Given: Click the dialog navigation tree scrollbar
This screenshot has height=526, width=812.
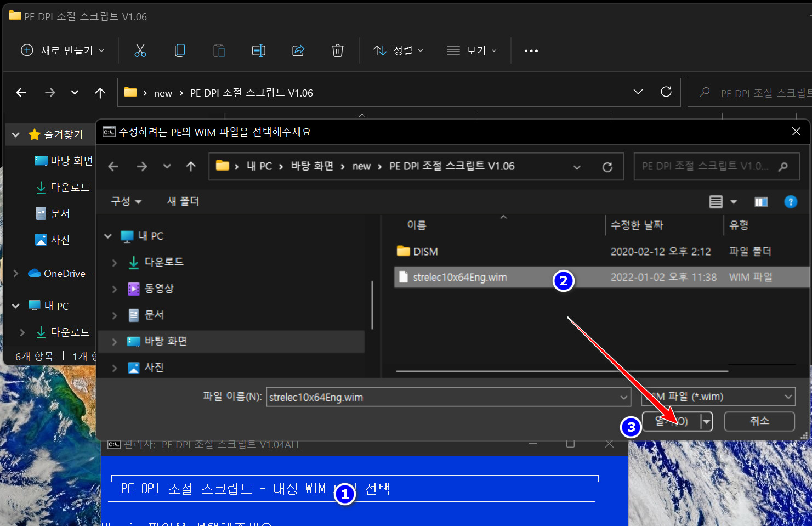Looking at the screenshot, I should [x=372, y=305].
